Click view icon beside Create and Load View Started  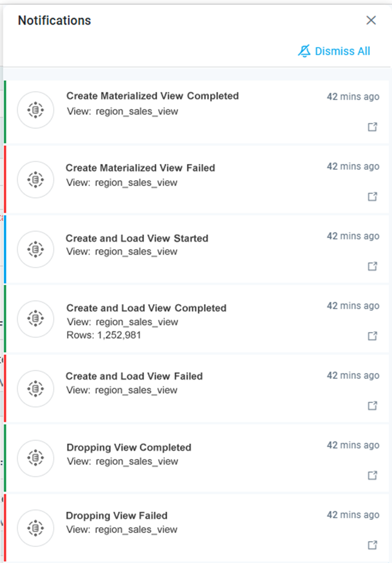click(36, 249)
